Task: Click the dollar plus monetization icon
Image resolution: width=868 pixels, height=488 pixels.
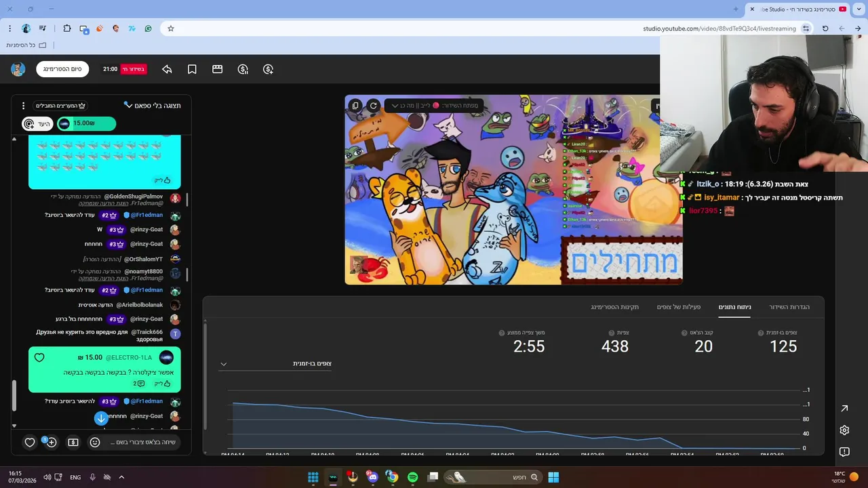Action: pyautogui.click(x=268, y=69)
